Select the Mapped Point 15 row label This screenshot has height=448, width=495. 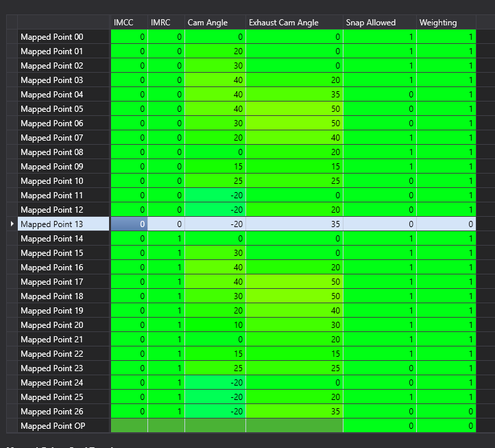[64, 253]
